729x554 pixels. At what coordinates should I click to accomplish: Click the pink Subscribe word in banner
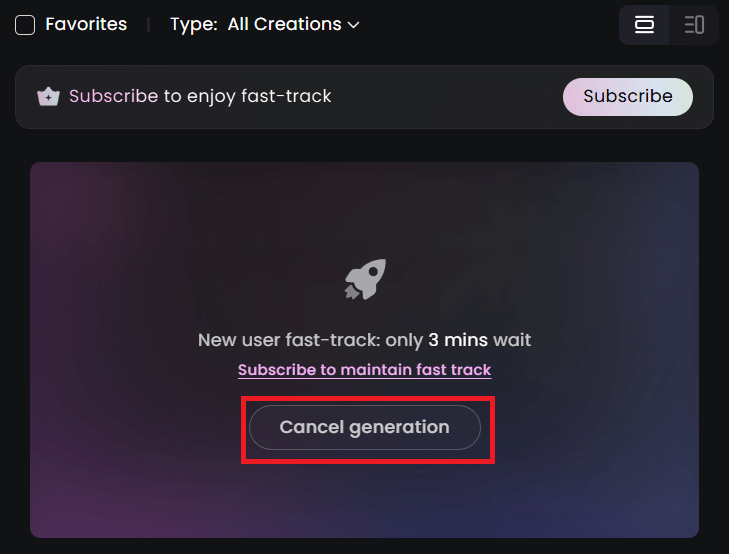click(x=113, y=96)
